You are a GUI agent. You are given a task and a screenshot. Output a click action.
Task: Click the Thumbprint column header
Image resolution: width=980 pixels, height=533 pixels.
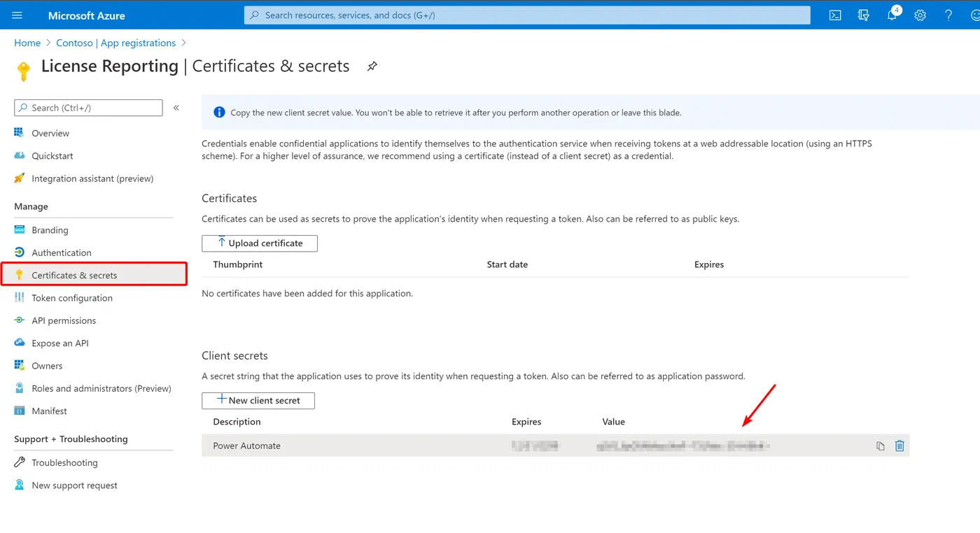pos(238,264)
